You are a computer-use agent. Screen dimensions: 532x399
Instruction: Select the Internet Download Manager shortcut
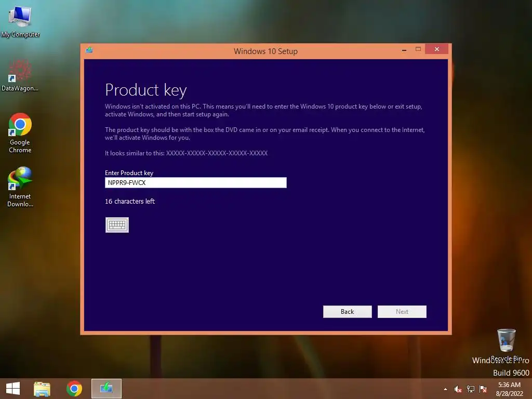(x=20, y=187)
